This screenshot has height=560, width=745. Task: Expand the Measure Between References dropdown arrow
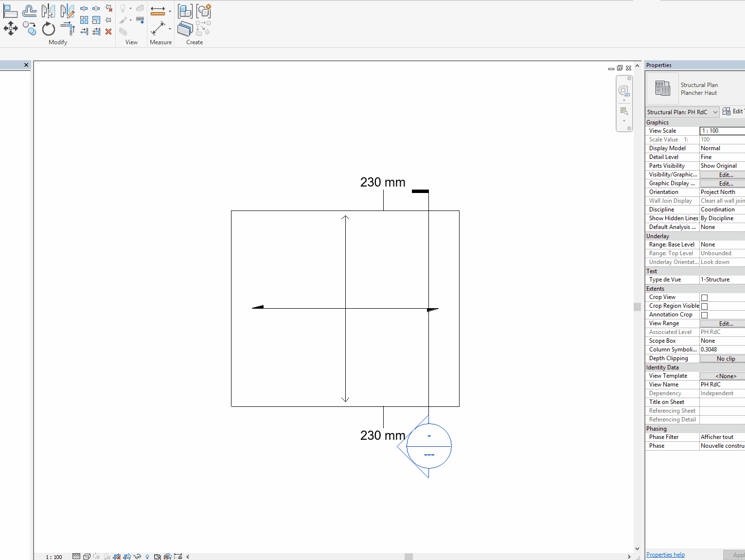coord(170,11)
